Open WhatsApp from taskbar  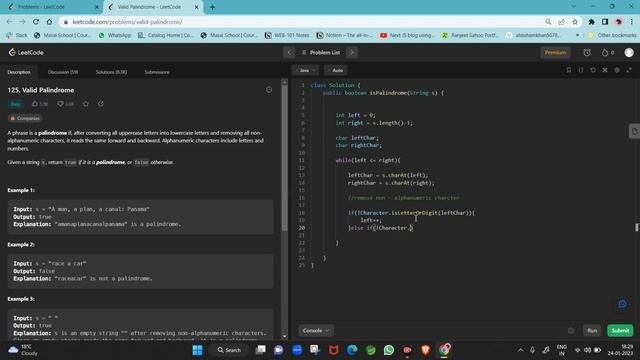pos(389,350)
